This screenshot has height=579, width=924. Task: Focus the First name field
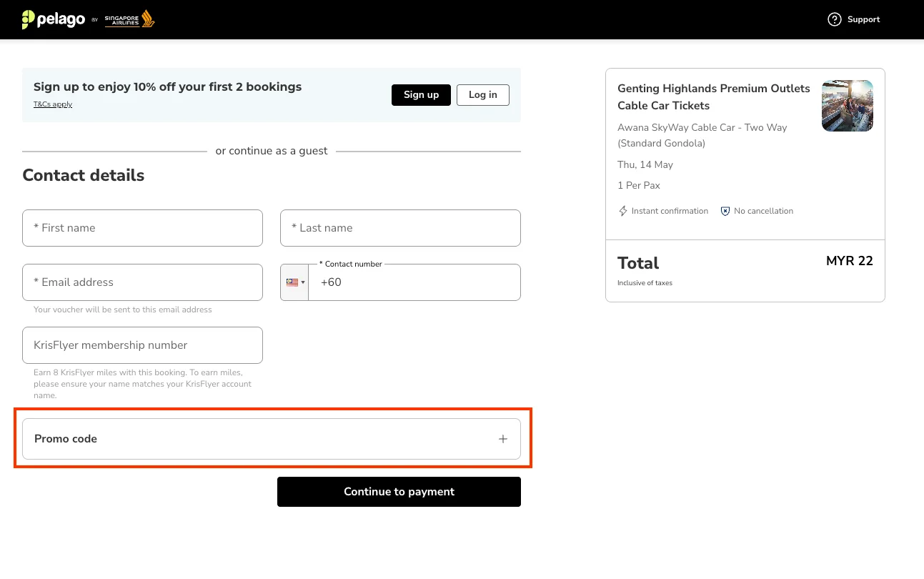[142, 228]
